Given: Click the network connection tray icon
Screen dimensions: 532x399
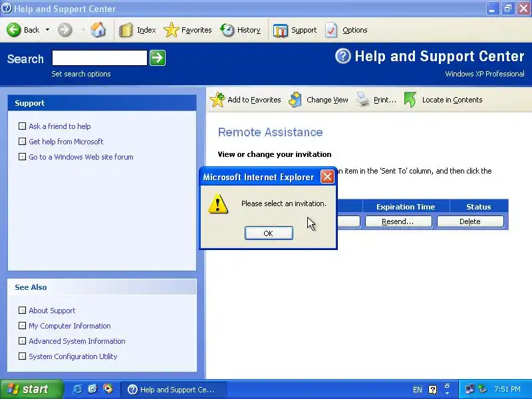Looking at the screenshot, I should pyautogui.click(x=469, y=389).
